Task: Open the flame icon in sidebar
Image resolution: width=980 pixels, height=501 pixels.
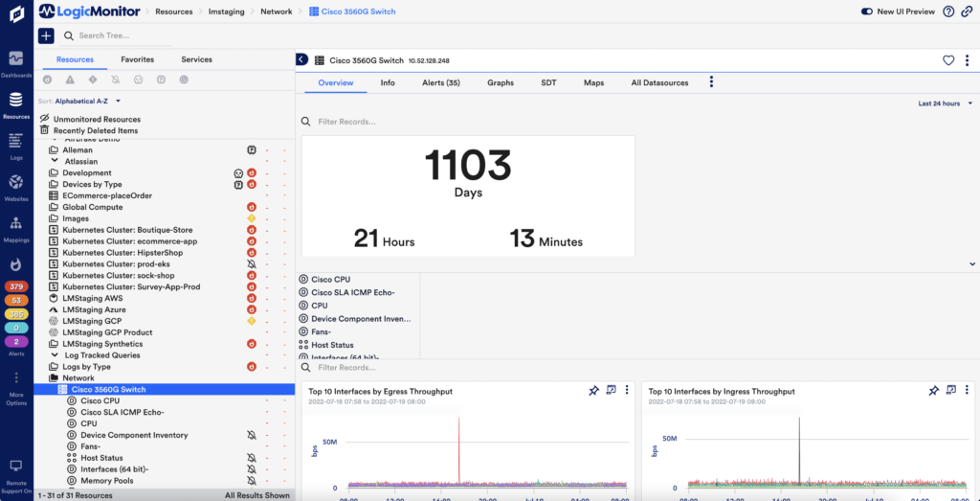Action: point(16,265)
